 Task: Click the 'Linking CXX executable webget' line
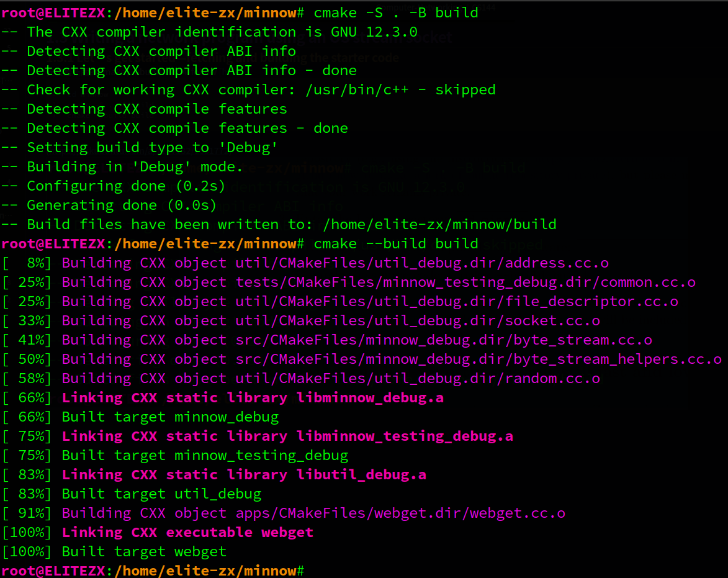[158, 533]
